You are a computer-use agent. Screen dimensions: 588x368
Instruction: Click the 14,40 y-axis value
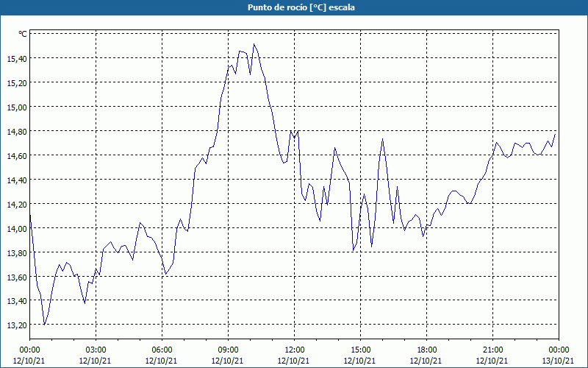point(16,180)
